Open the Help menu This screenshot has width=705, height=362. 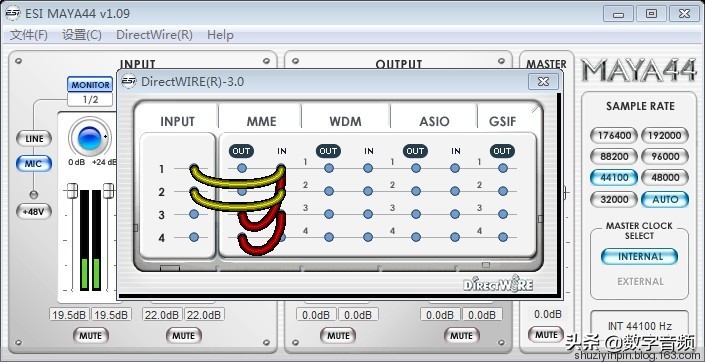coord(220,35)
